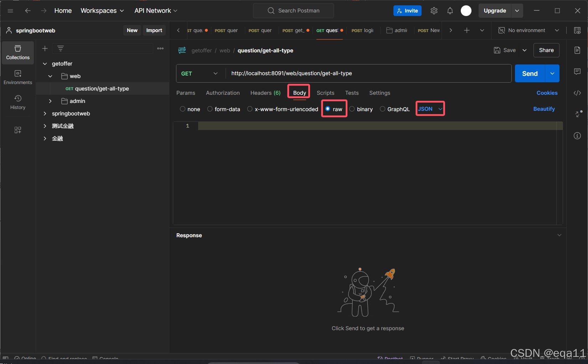Click the Beautify link
The width and height of the screenshot is (588, 364).
(x=544, y=109)
